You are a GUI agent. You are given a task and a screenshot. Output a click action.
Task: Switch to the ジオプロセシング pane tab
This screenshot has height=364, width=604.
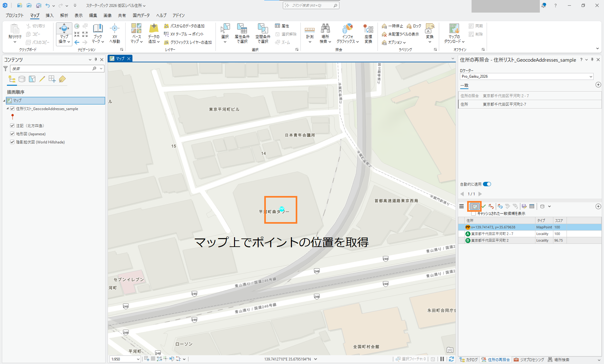pyautogui.click(x=528, y=360)
